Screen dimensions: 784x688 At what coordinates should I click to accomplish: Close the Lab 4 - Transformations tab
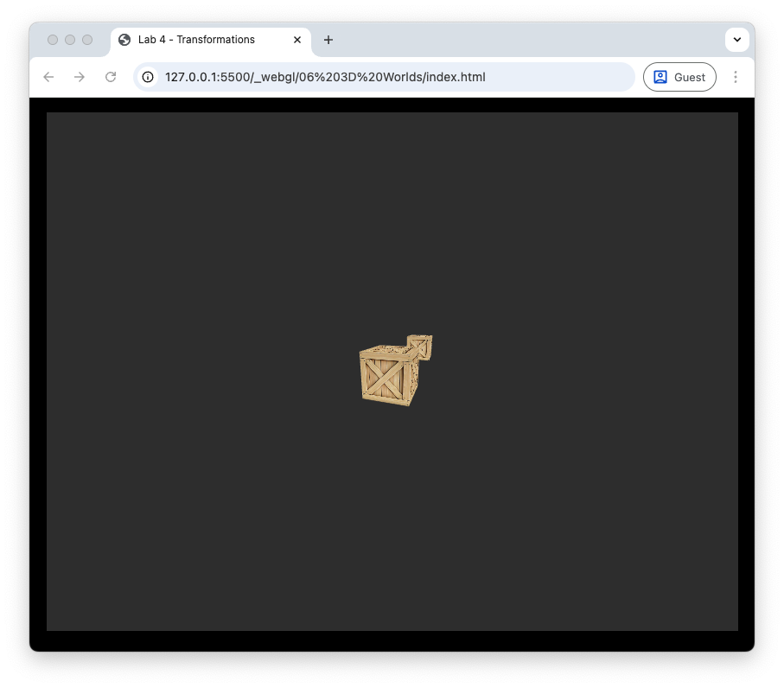tap(297, 40)
